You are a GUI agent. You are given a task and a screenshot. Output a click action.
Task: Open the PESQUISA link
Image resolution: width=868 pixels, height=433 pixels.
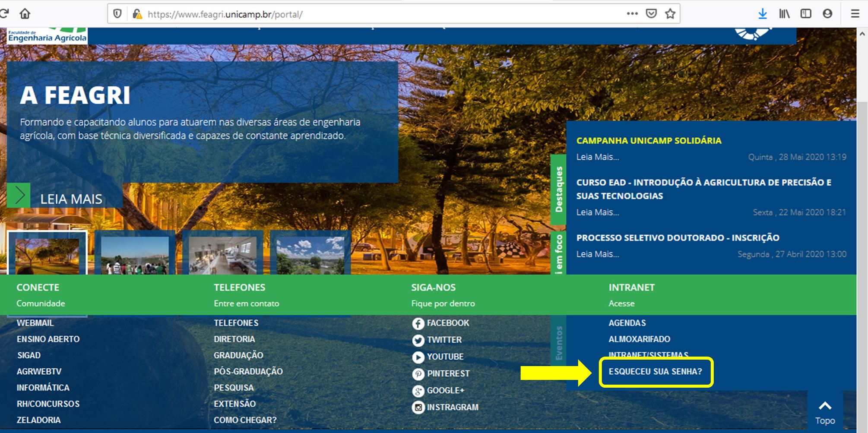pos(234,388)
